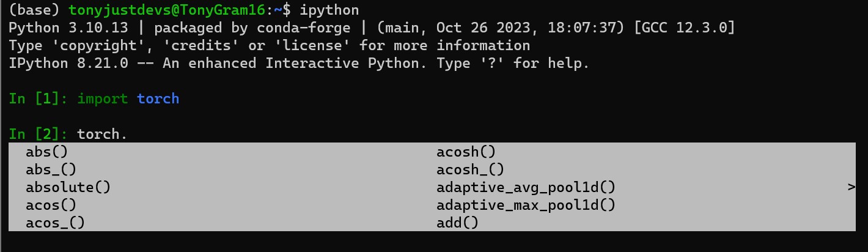Select adaptive_max_pool1d() completion
868x252 pixels.
point(526,205)
